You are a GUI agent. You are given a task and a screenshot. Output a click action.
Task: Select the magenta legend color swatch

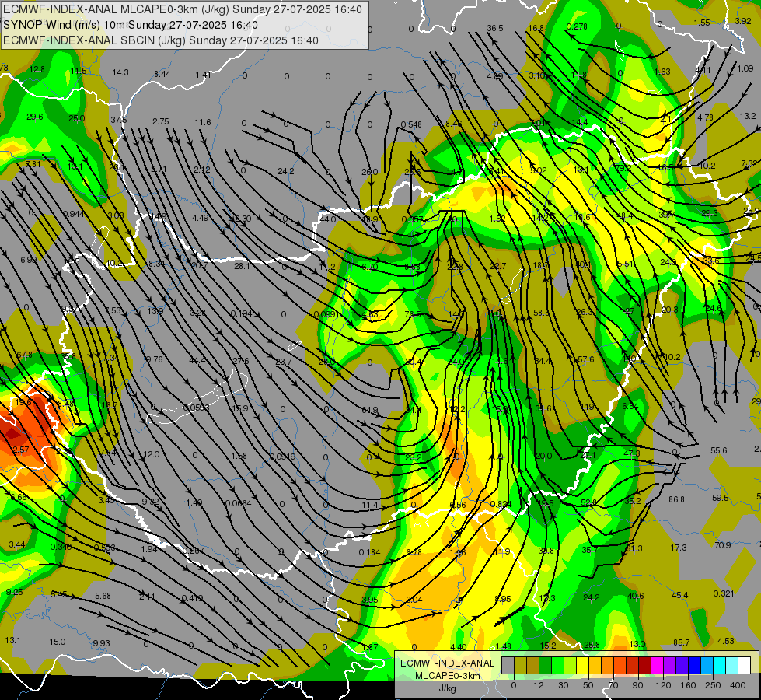tap(658, 666)
